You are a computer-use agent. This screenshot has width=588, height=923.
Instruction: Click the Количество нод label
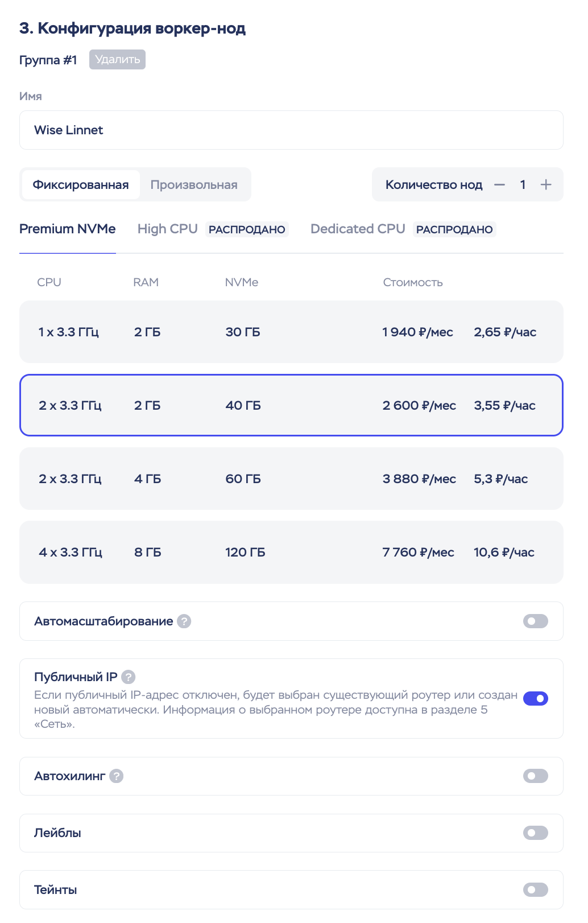[x=434, y=184]
